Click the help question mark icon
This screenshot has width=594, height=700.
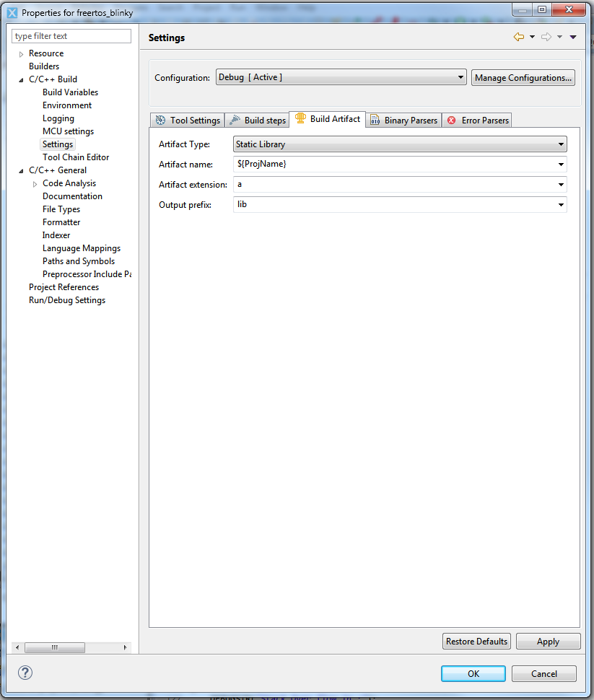point(25,673)
